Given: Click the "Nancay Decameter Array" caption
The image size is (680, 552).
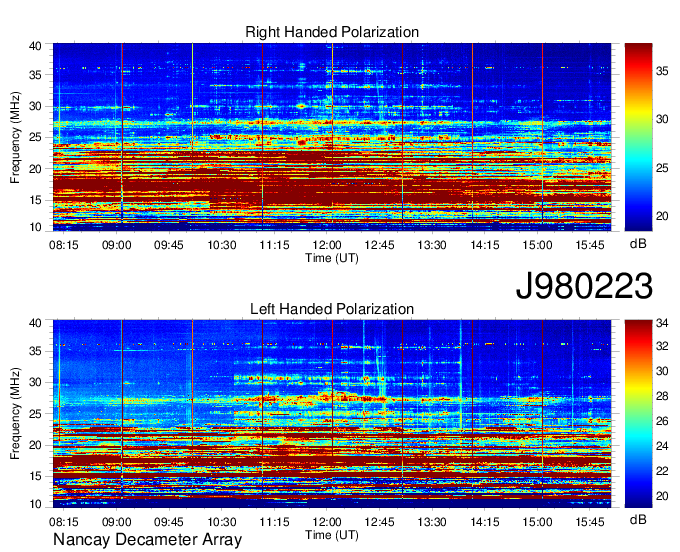Looking at the screenshot, I should coord(147,540).
